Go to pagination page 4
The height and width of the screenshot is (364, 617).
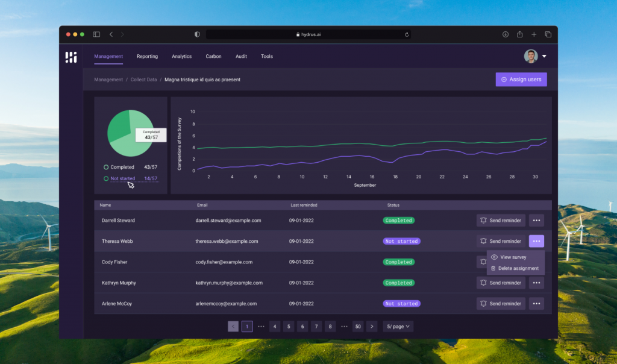click(275, 326)
